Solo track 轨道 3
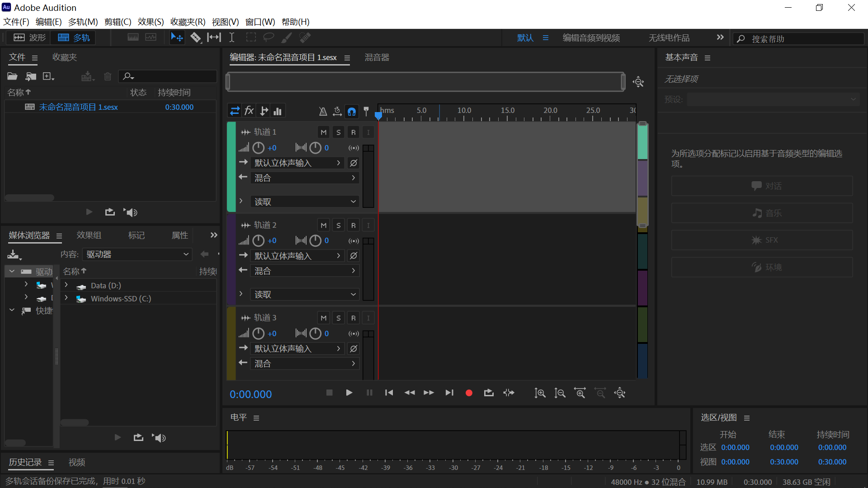Viewport: 868px width, 488px height. [x=339, y=318]
